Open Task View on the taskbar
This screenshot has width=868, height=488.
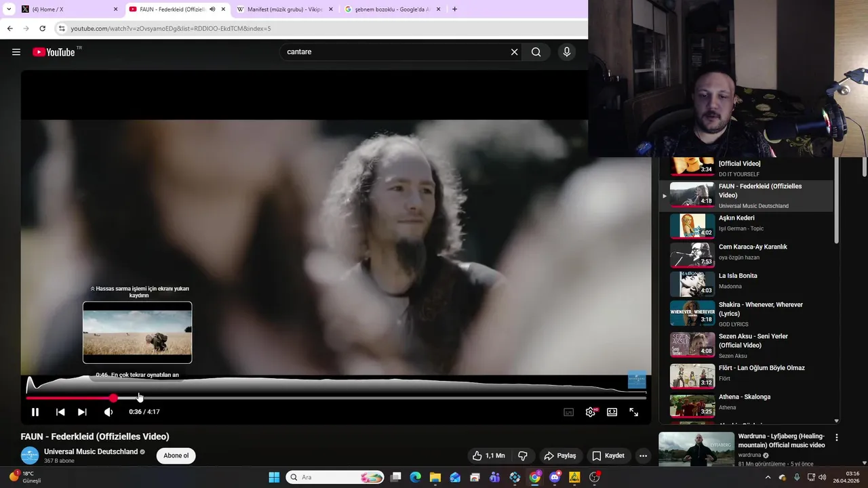[x=396, y=477]
